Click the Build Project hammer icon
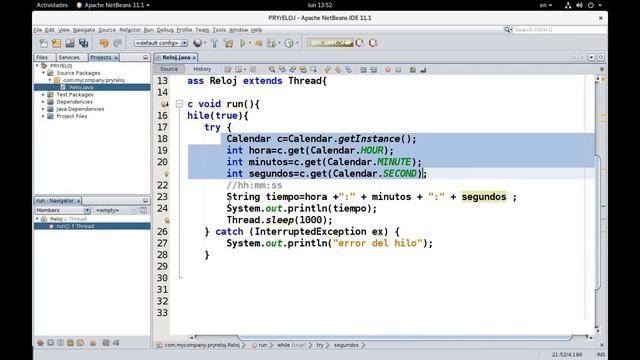 214,43
